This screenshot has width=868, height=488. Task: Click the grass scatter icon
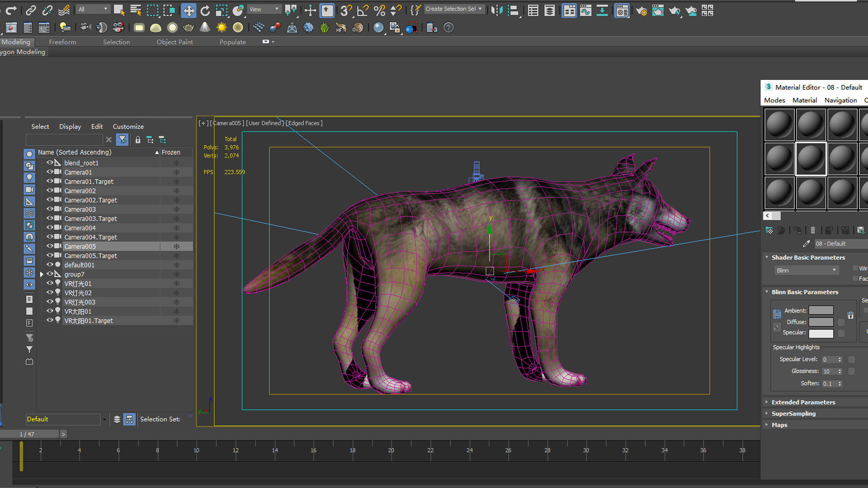(325, 28)
